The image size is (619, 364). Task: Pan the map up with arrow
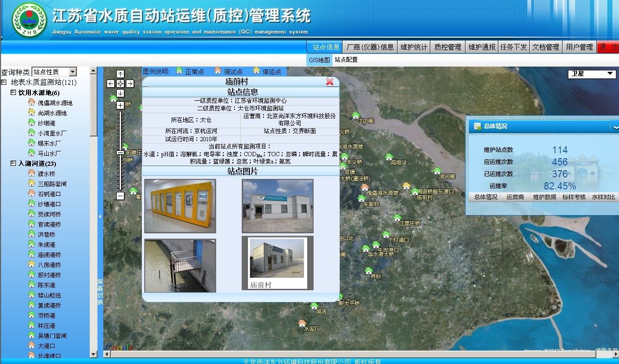click(x=120, y=74)
